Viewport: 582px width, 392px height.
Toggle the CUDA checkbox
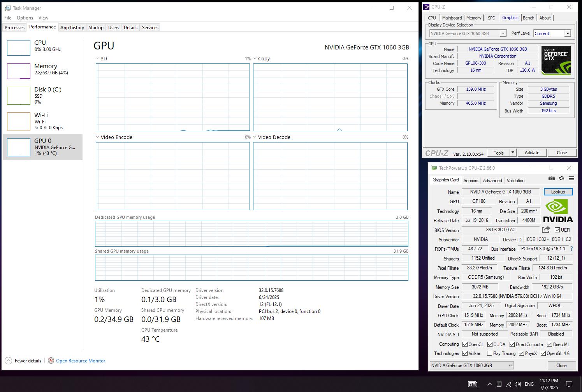490,344
